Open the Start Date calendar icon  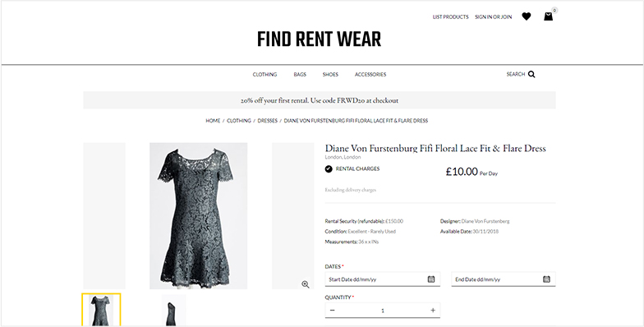pyautogui.click(x=430, y=279)
